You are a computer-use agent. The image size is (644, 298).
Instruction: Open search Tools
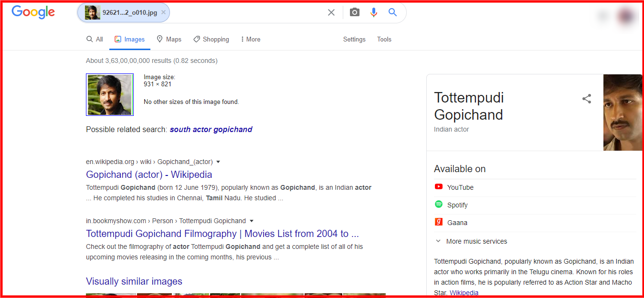point(384,39)
